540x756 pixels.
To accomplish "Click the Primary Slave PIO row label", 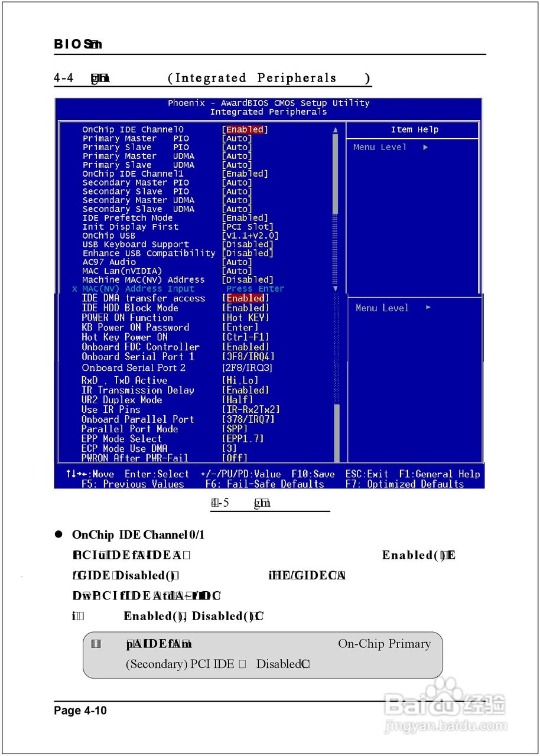I will point(136,147).
